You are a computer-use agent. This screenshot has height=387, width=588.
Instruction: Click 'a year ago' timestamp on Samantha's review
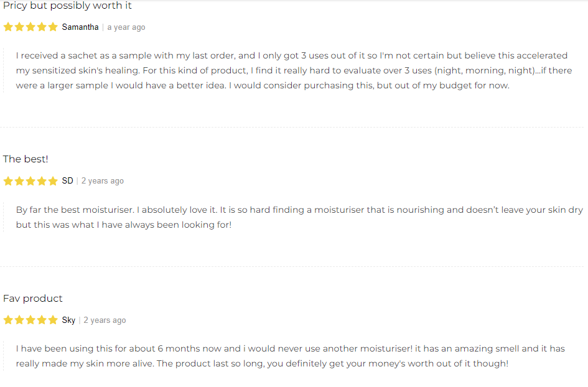coord(126,27)
